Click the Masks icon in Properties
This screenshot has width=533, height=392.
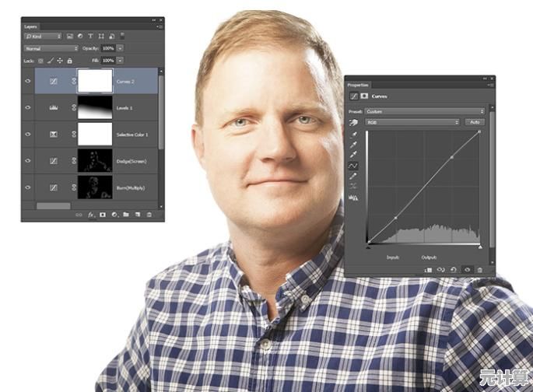click(x=364, y=96)
